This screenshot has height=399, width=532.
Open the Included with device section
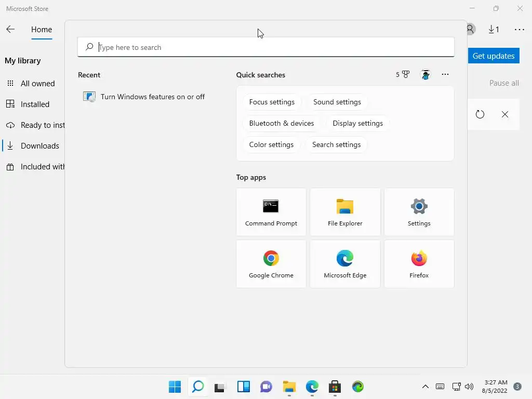(35, 167)
